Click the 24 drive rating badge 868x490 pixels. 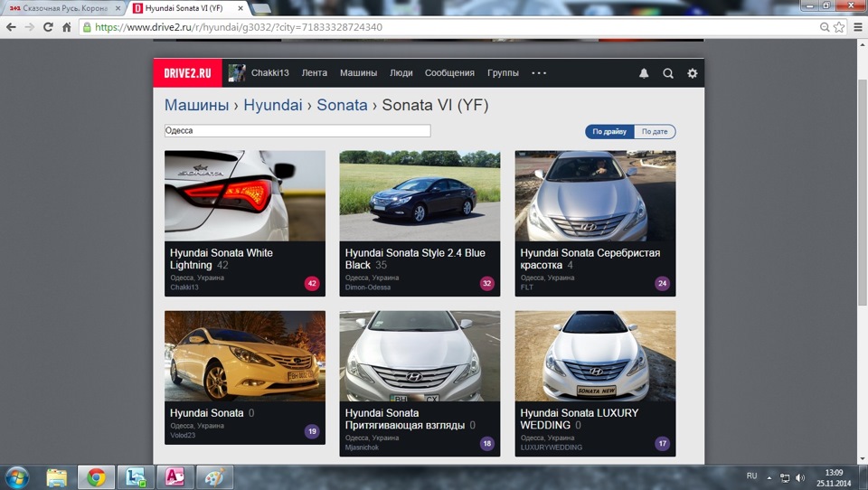pos(662,284)
